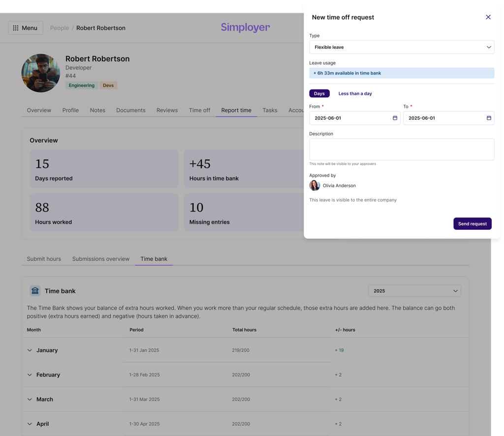Click Robert Robertson's profile photo
The image size is (504, 436).
click(41, 73)
